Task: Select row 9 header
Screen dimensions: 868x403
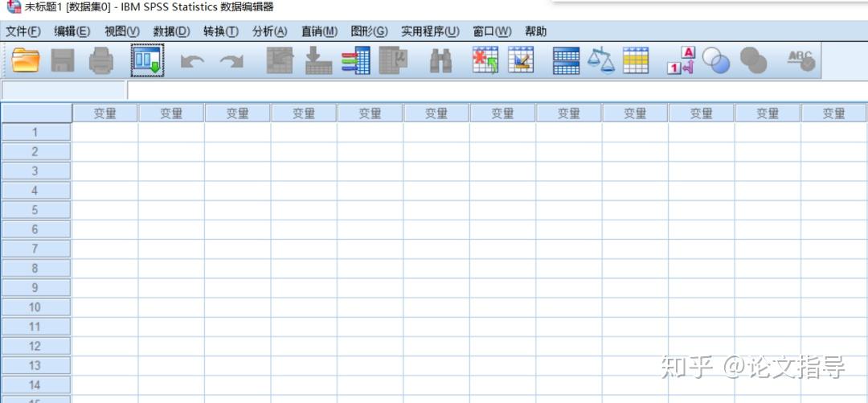Action: (35, 287)
